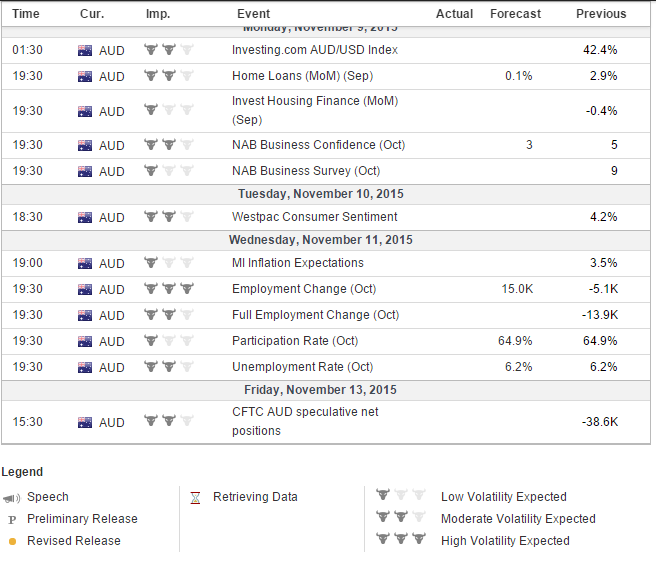Open the NAB Business Confidence (Oct) event
The width and height of the screenshot is (656, 563).
pos(318,145)
